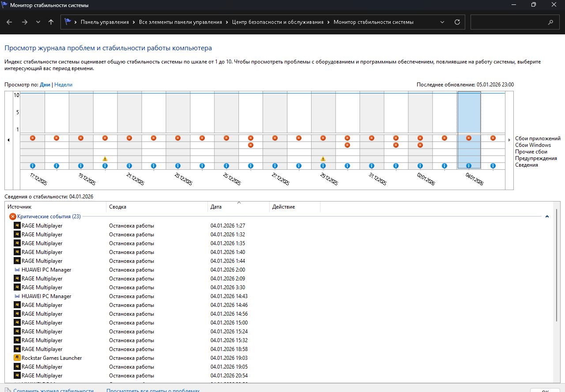Click the Control Panel flag icon in address bar
The image size is (565, 392).
[x=68, y=22]
